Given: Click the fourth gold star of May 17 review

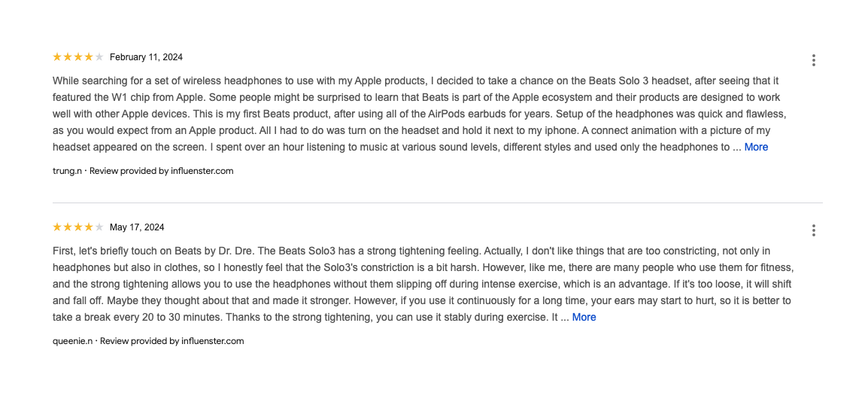Looking at the screenshot, I should (x=89, y=227).
